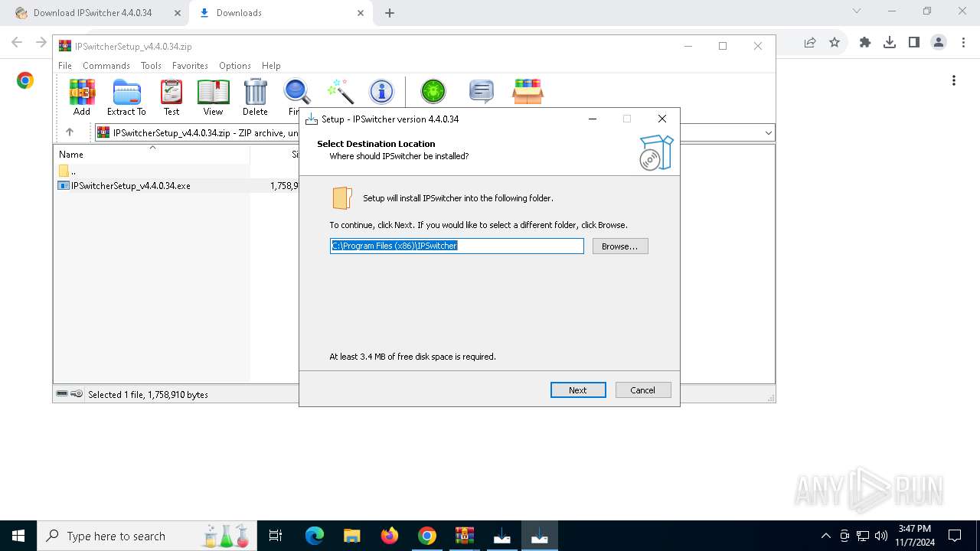Screen dimensions: 980x551
Task: Open Firefox from taskbar
Action: coord(390,536)
